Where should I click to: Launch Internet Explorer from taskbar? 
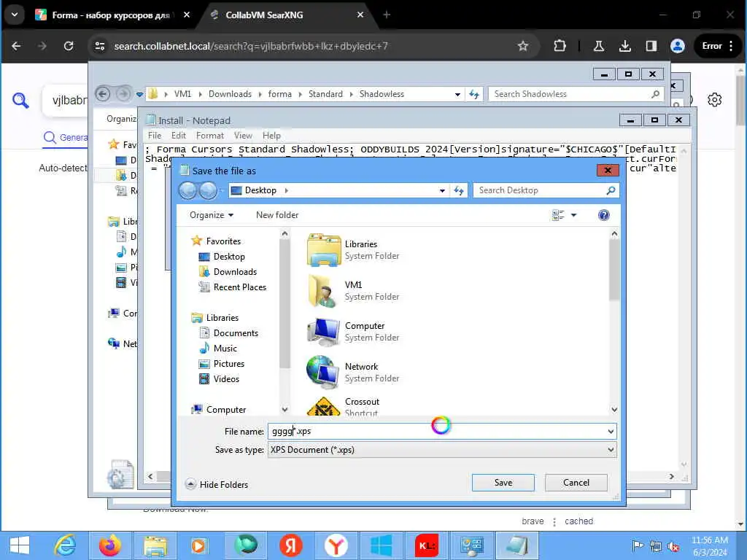pos(65,545)
